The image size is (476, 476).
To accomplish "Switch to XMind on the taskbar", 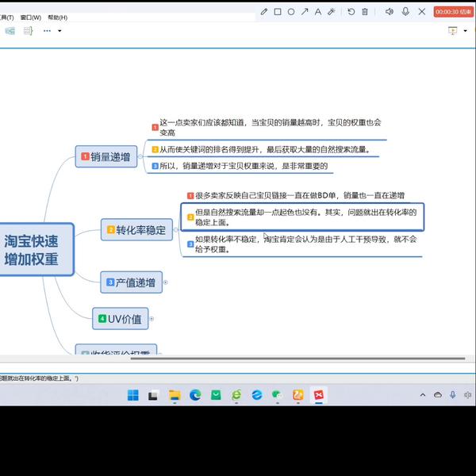I will tap(319, 395).
